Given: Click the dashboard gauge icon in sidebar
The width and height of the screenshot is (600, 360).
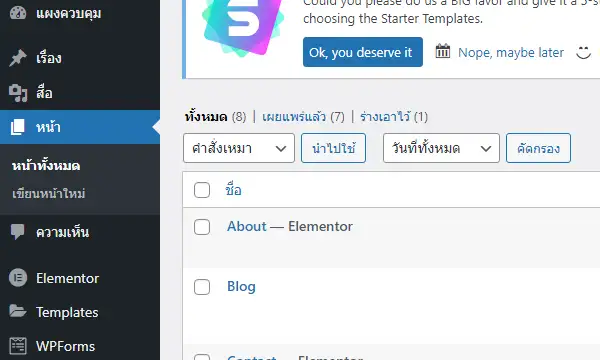Looking at the screenshot, I should [x=18, y=13].
